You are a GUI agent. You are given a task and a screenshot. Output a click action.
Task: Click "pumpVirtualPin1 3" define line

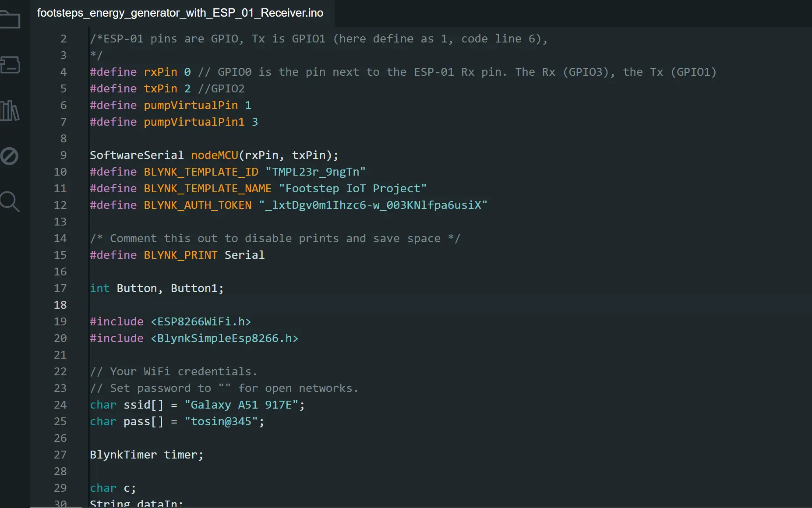(174, 122)
